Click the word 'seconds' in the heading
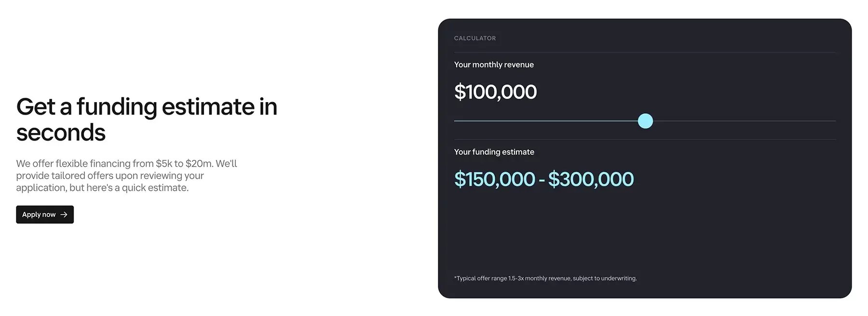The width and height of the screenshot is (868, 316). click(x=61, y=132)
